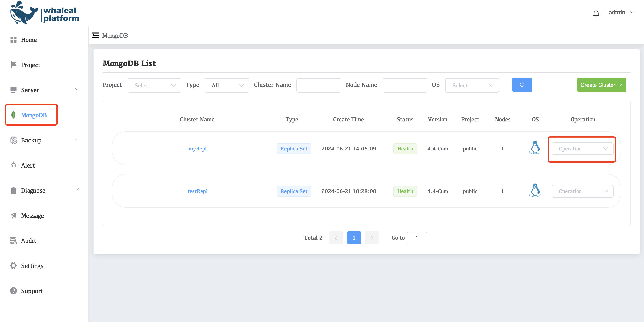The image size is (644, 322).
Task: Click the Audit database icon
Action: 13,240
